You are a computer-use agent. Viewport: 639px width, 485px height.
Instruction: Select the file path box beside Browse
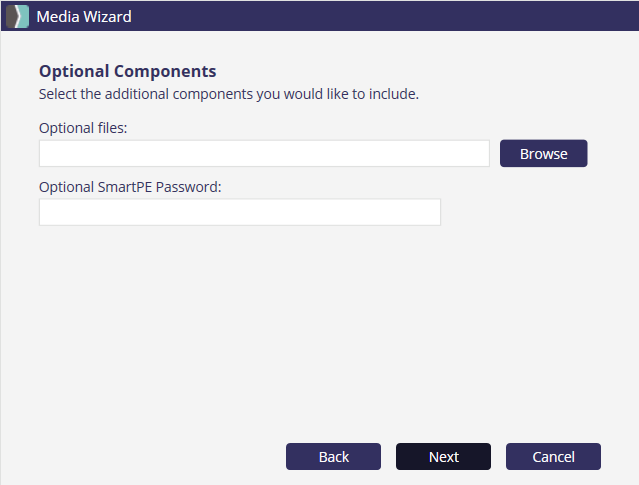(x=264, y=153)
